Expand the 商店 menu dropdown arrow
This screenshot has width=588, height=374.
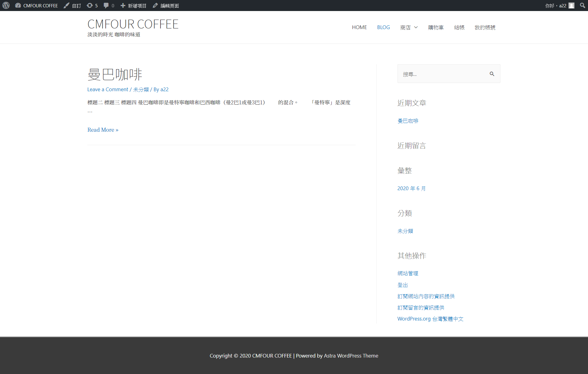point(416,28)
